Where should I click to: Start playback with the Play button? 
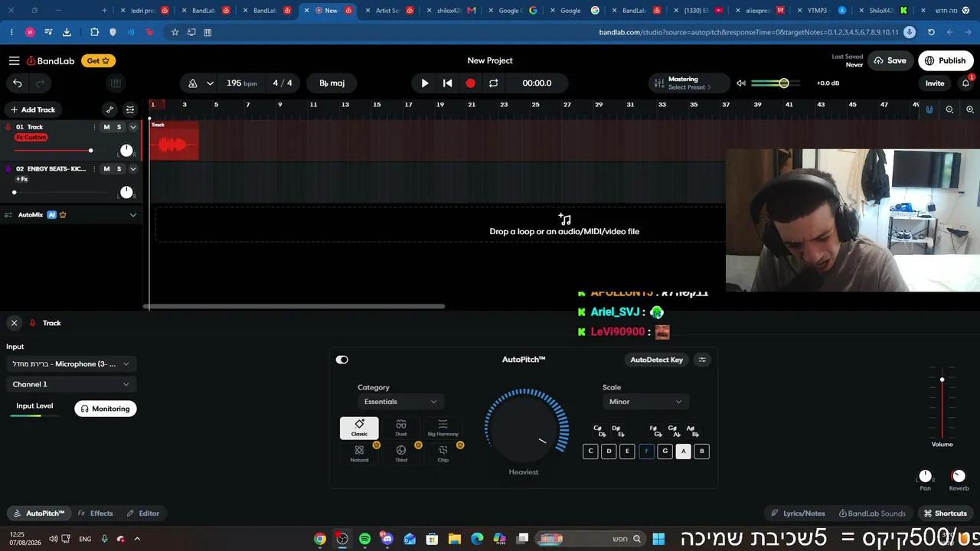[425, 83]
